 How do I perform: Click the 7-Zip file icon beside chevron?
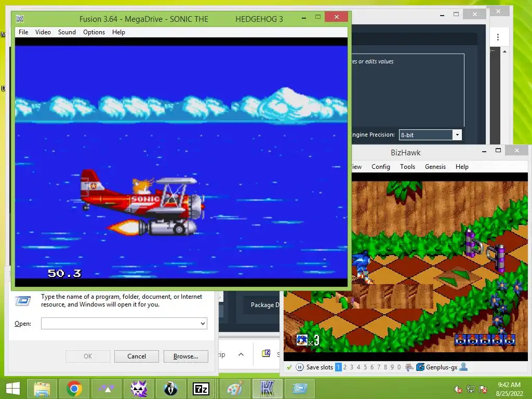point(266,353)
